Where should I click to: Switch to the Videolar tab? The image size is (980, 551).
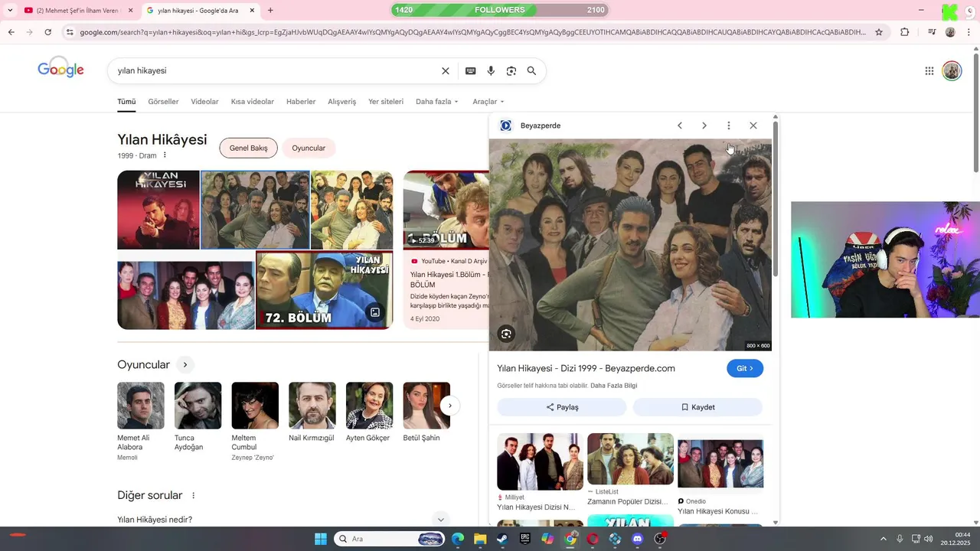pos(204,102)
